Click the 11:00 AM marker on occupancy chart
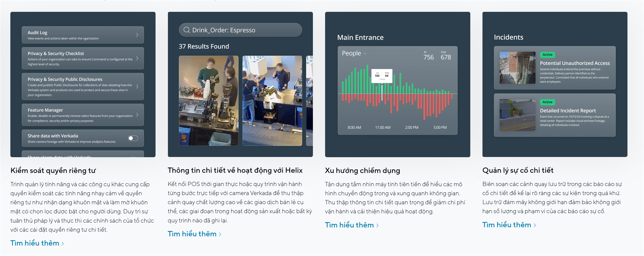The image size is (644, 256). (x=383, y=128)
